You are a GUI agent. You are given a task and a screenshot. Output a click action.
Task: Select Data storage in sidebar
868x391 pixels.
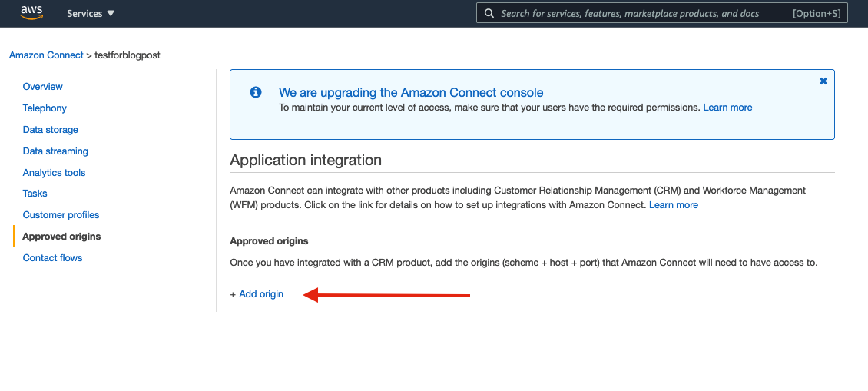tap(51, 130)
